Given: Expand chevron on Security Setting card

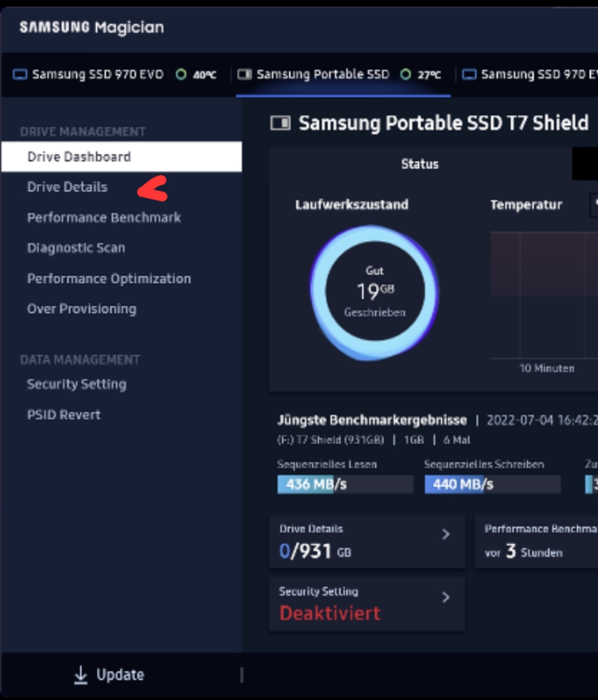Looking at the screenshot, I should (446, 597).
